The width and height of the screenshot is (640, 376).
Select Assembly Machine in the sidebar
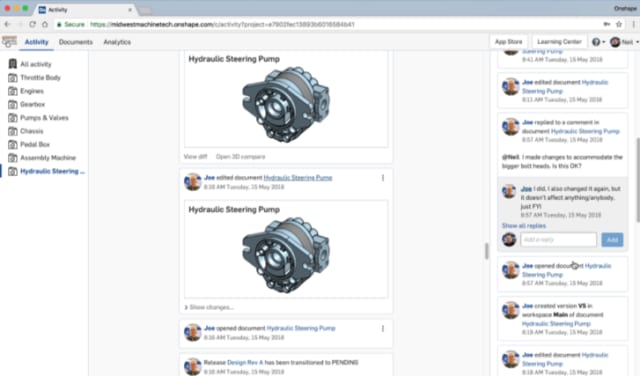48,158
